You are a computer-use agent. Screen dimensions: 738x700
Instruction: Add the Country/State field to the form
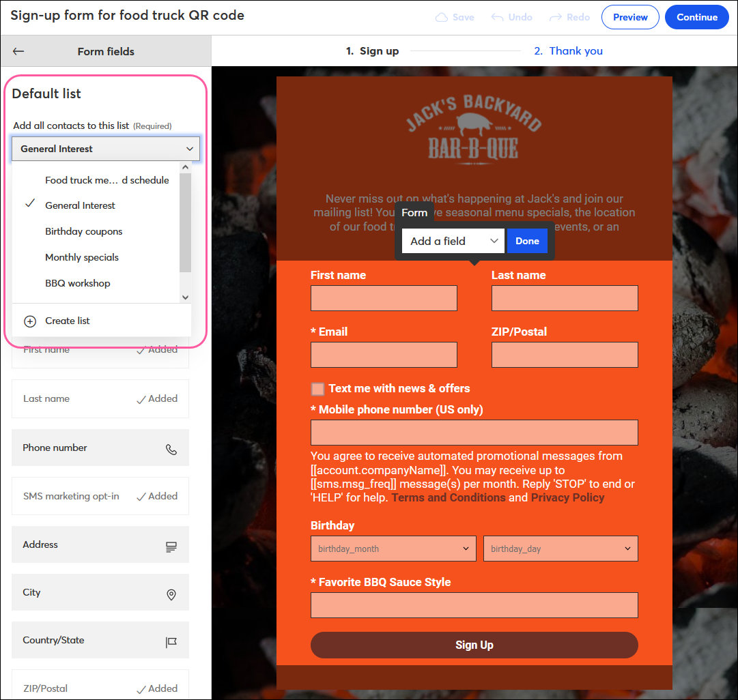[x=100, y=640]
